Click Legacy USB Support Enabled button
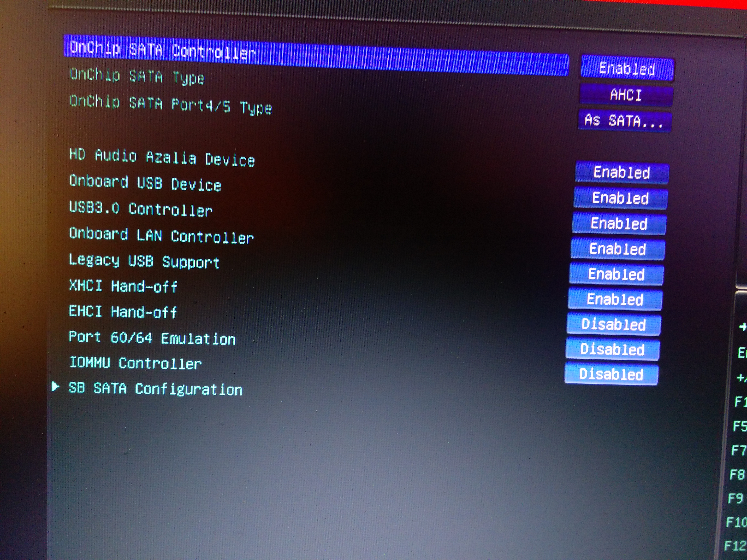The height and width of the screenshot is (560, 747). (616, 274)
